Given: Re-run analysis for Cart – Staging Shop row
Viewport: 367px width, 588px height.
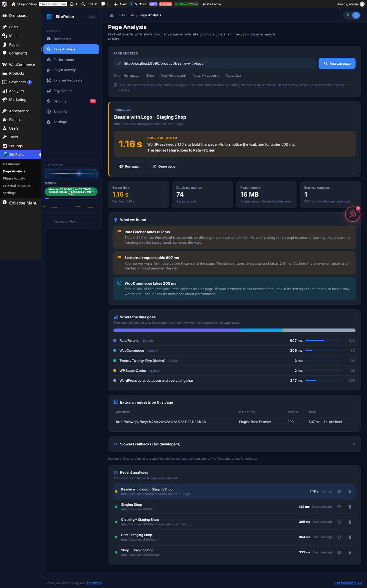Looking at the screenshot, I should pyautogui.click(x=339, y=537).
